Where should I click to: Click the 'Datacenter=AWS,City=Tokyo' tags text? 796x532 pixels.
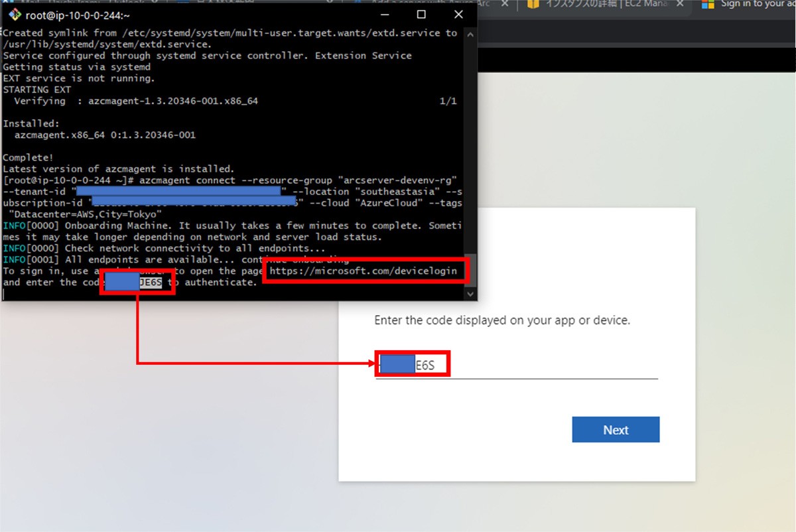coord(86,214)
